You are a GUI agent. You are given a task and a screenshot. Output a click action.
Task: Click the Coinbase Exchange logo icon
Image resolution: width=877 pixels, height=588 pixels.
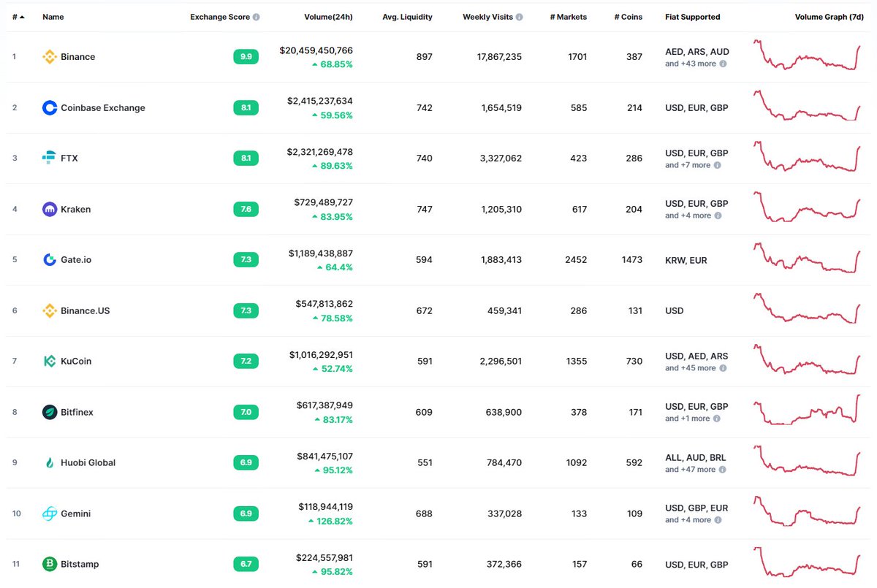tap(50, 108)
